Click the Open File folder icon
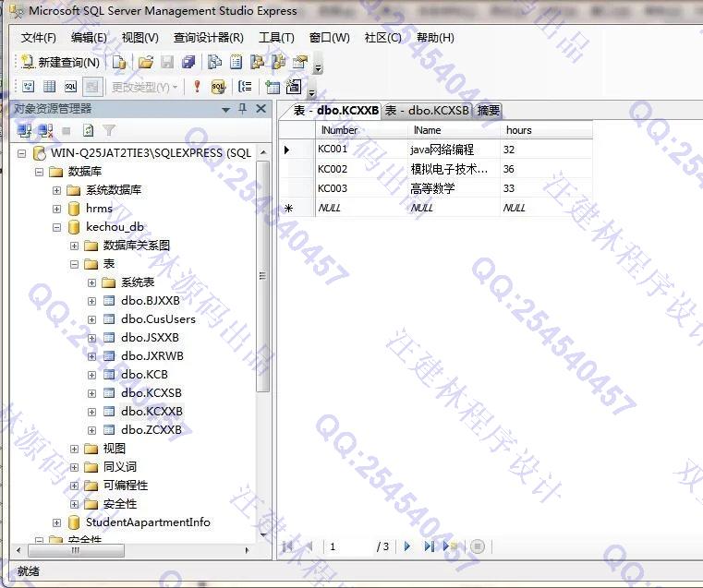The height and width of the screenshot is (588, 703). (x=145, y=62)
